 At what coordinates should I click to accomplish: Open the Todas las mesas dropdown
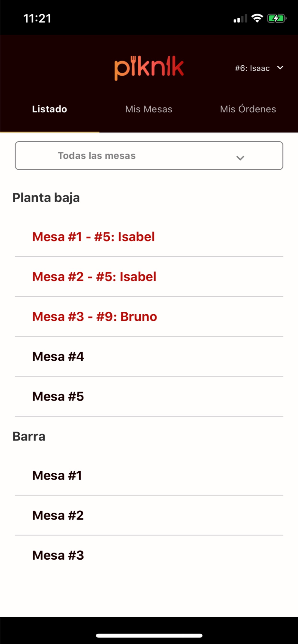[149, 156]
